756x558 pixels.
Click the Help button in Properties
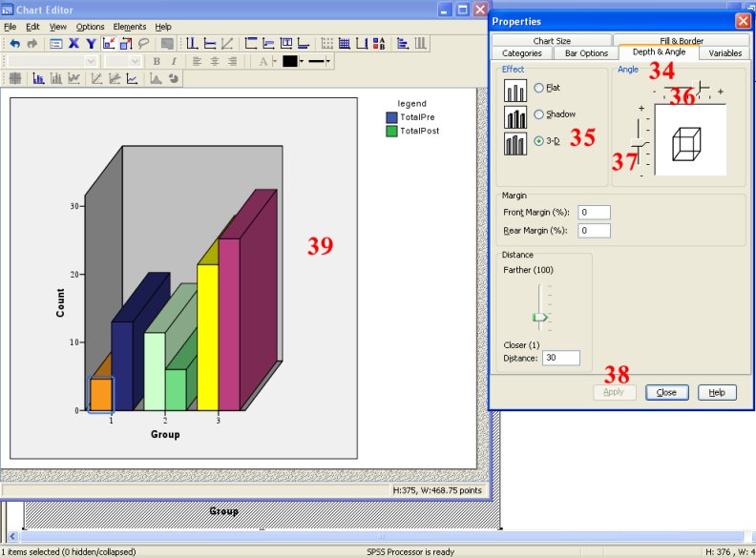coord(717,392)
